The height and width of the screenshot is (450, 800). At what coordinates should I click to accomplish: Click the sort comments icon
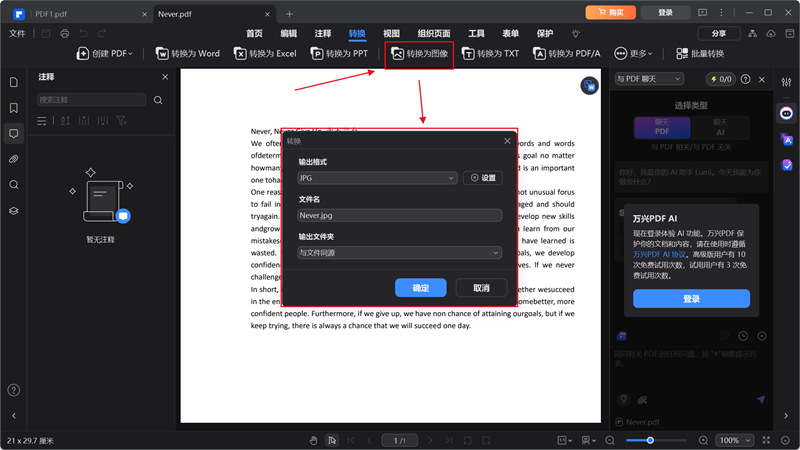[x=65, y=121]
